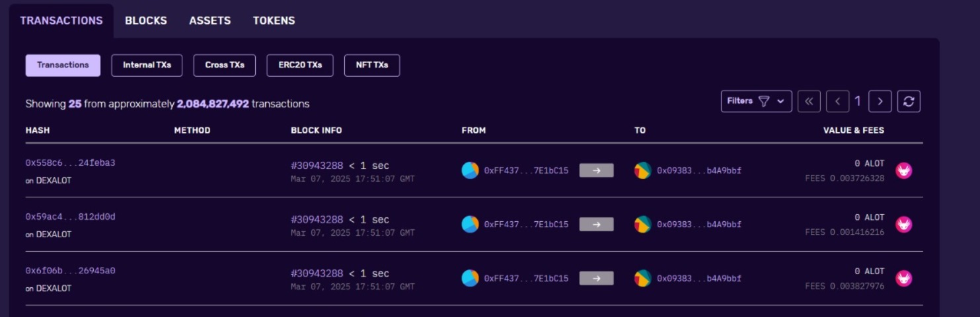The width and height of the screenshot is (980, 317).
Task: Open transaction hash 0x59ac4...812dd0d
Action: point(70,217)
